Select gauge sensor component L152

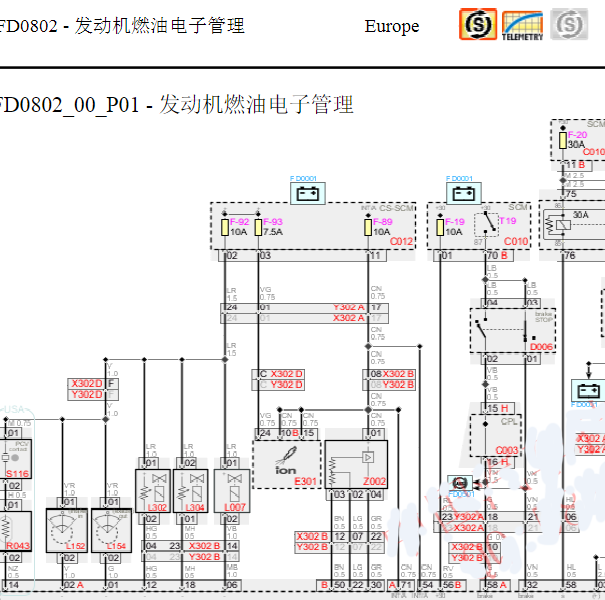(67, 531)
